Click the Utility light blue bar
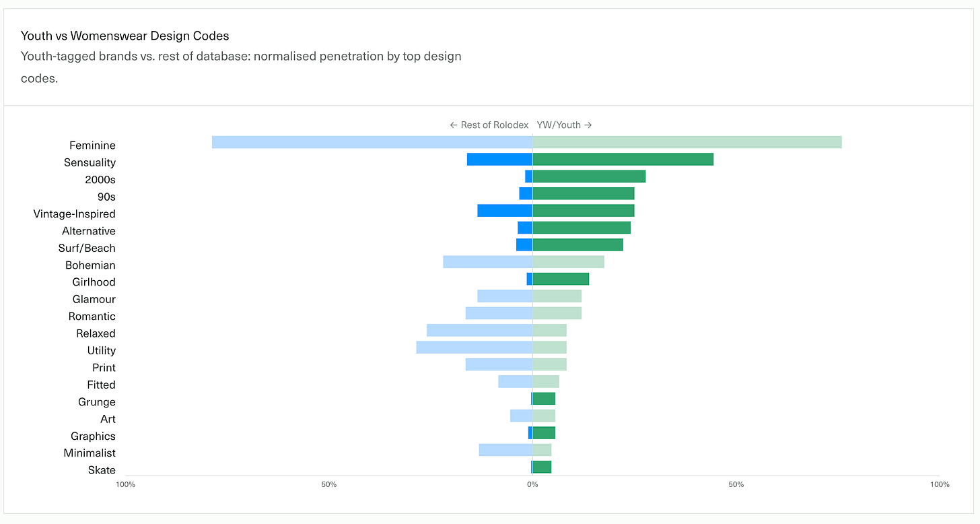 click(475, 348)
